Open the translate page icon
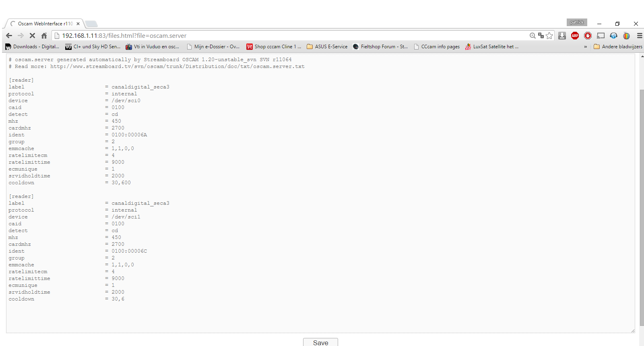The width and height of the screenshot is (644, 346). tap(541, 36)
